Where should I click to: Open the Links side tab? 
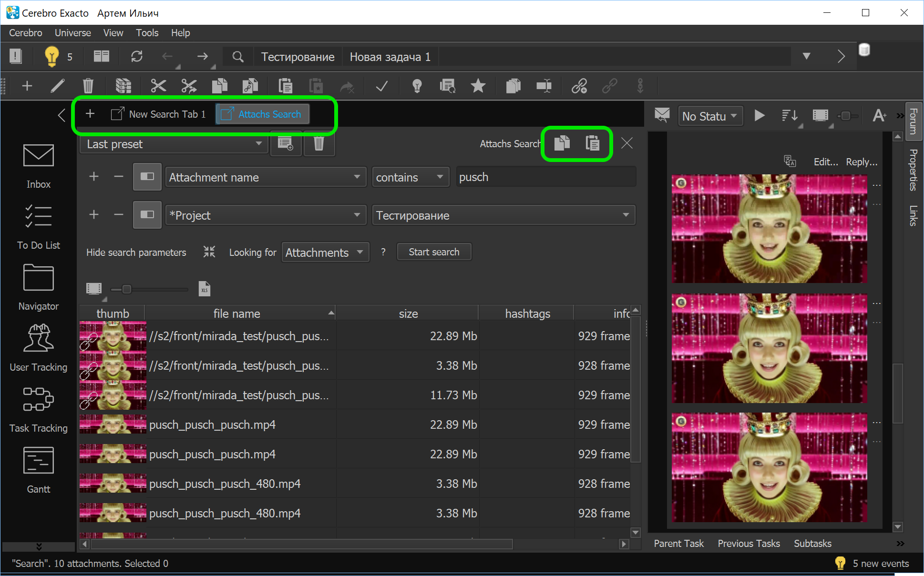click(913, 215)
